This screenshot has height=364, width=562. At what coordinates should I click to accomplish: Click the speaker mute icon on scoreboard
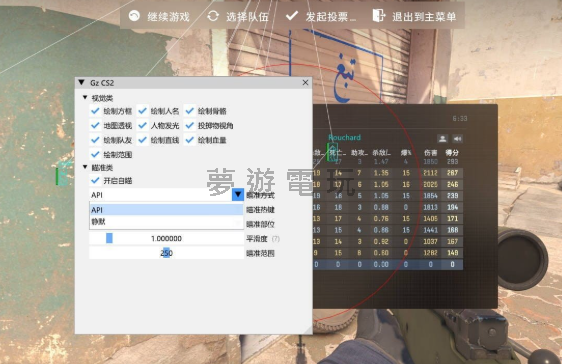click(x=457, y=139)
